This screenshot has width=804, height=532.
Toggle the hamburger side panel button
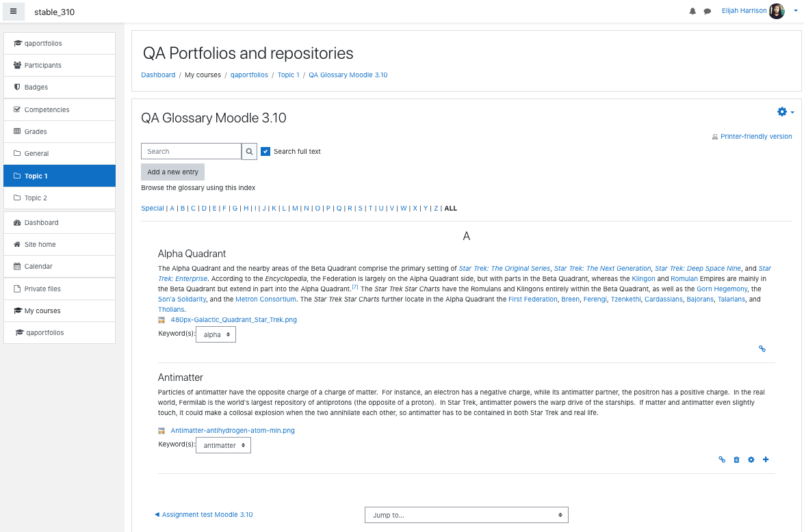click(13, 11)
